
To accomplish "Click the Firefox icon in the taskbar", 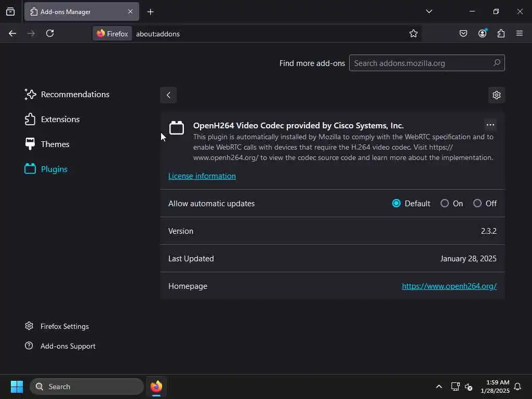I will 156,387.
